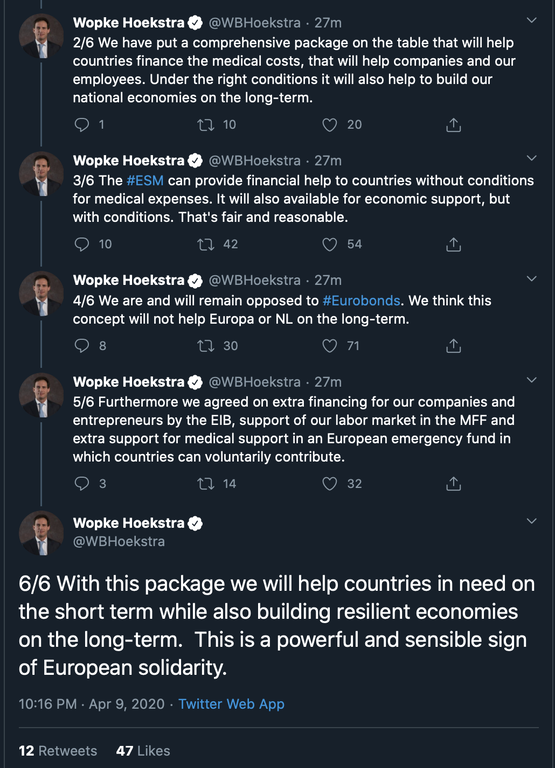Share the 4/6 Eurobonds tweet
The image size is (555, 768).
click(454, 346)
